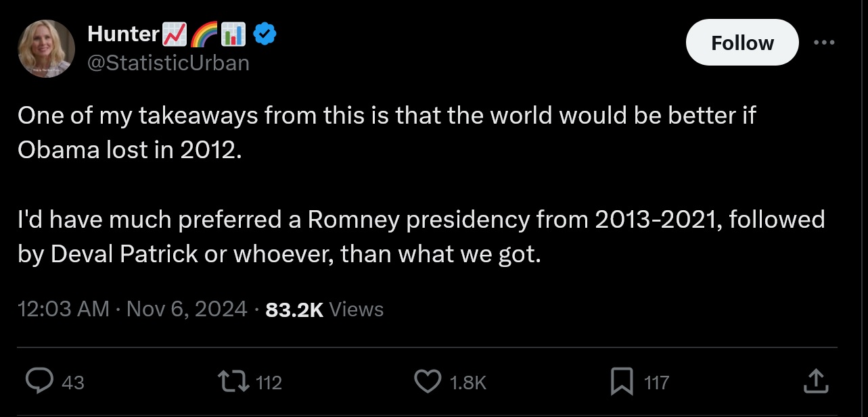Click the bar chart emoji in the name
868x417 pixels.
[x=233, y=34]
